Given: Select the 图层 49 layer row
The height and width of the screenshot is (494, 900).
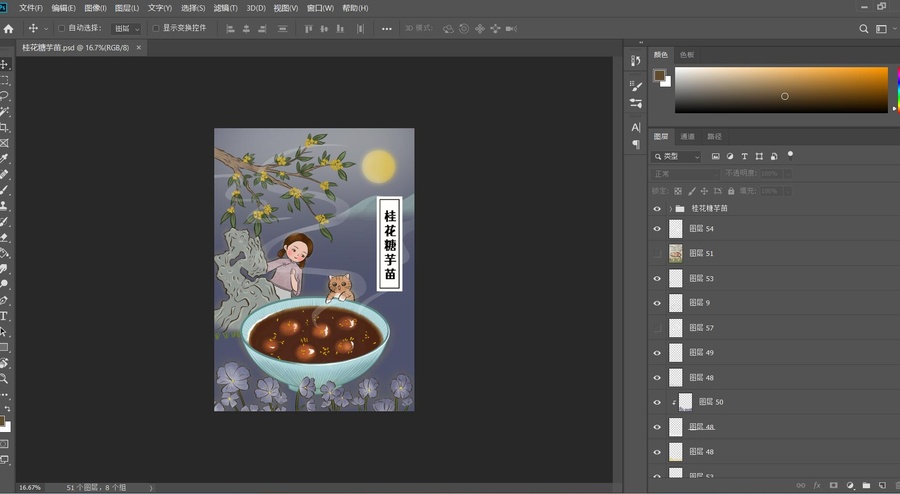Looking at the screenshot, I should pos(774,353).
